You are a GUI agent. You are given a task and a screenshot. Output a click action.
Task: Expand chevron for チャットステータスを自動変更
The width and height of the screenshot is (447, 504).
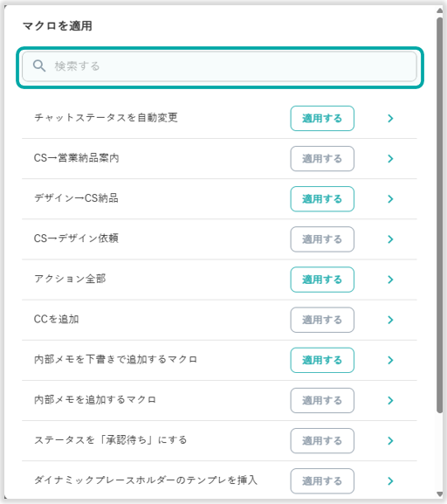(390, 118)
